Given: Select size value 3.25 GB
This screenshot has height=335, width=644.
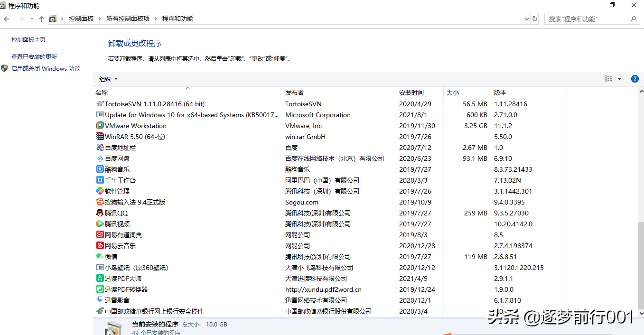Looking at the screenshot, I should [x=475, y=126].
